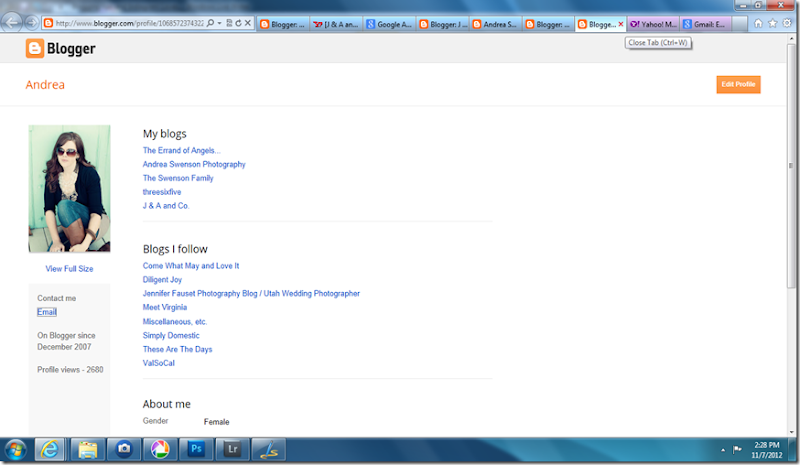
Task: Click the 'Andrea' profile name heading
Action: coord(45,84)
